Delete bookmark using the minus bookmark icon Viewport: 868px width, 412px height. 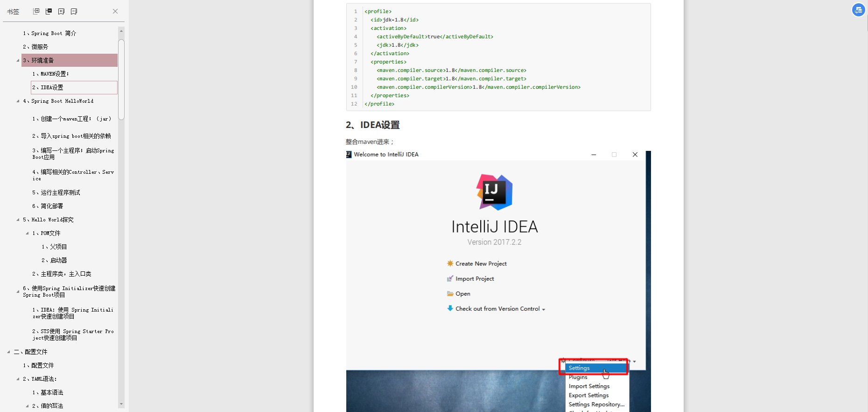(74, 11)
